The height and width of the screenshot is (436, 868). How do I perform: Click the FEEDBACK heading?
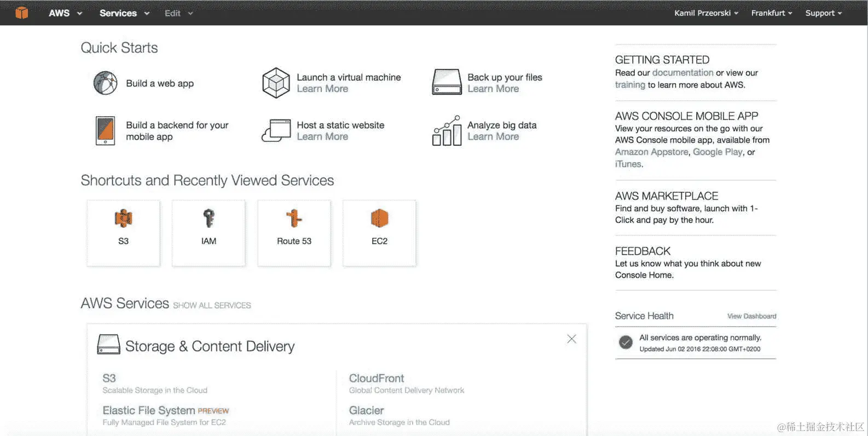point(643,251)
